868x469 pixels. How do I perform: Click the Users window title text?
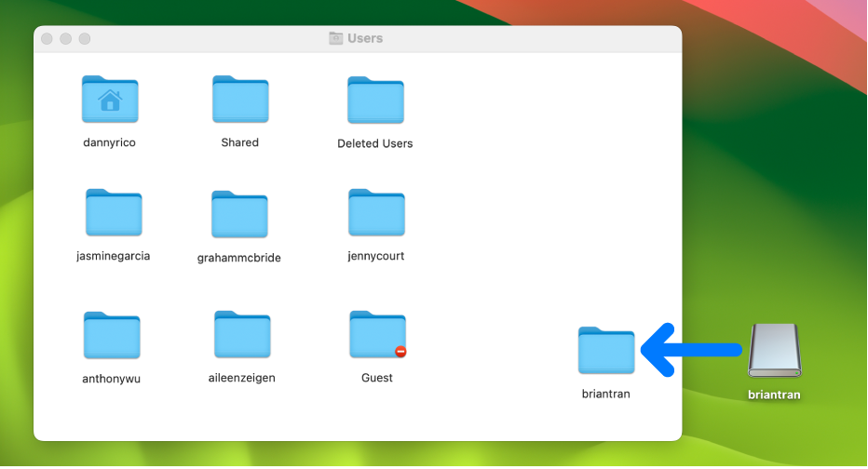tap(365, 38)
